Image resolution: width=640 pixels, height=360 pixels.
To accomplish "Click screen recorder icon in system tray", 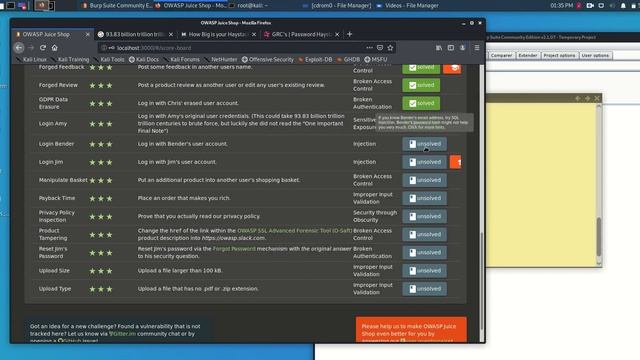I will pyautogui.click(x=590, y=6).
